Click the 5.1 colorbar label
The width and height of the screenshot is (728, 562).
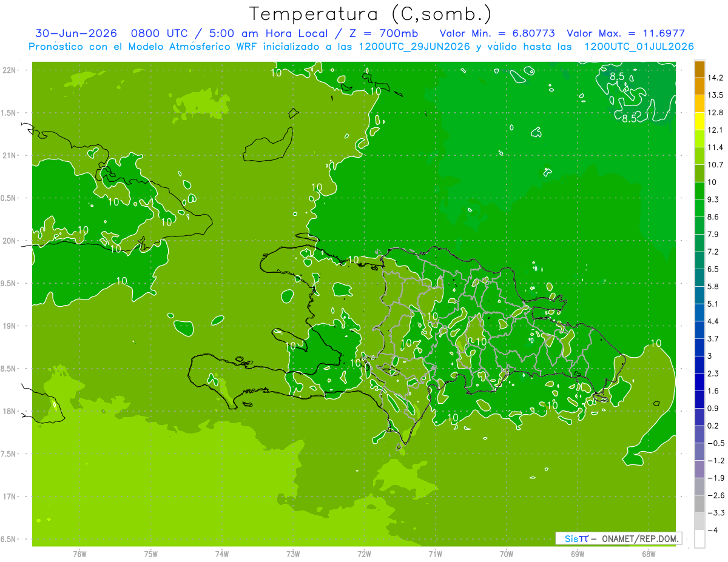[x=713, y=304]
